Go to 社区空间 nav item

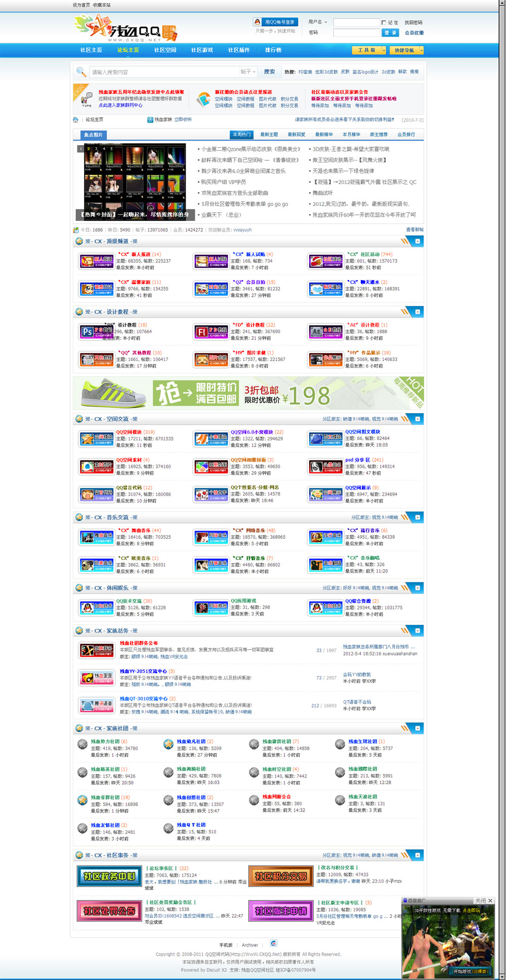coord(165,50)
